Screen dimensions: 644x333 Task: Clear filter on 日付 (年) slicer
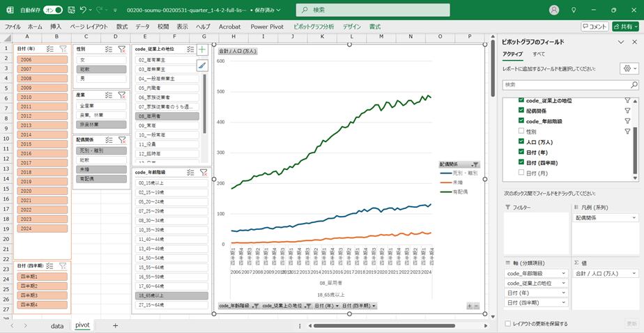coord(63,49)
